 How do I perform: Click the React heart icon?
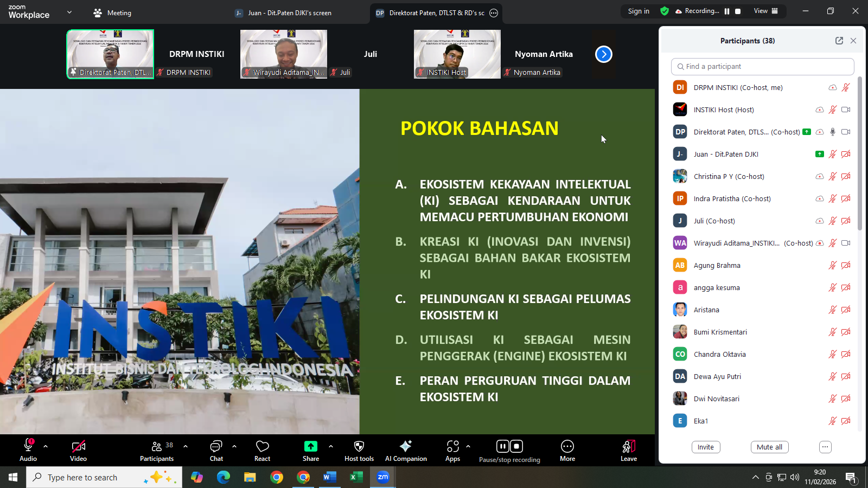pyautogui.click(x=262, y=447)
